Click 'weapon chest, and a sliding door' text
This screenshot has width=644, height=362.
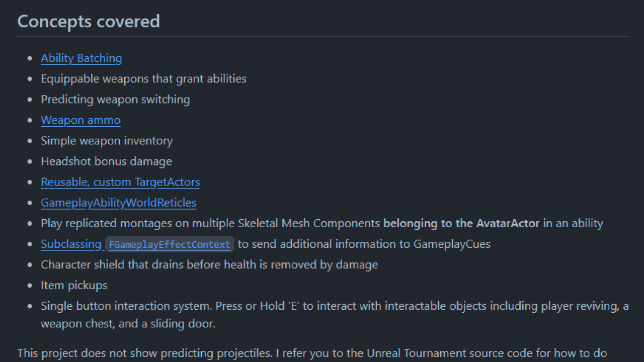[128, 324]
